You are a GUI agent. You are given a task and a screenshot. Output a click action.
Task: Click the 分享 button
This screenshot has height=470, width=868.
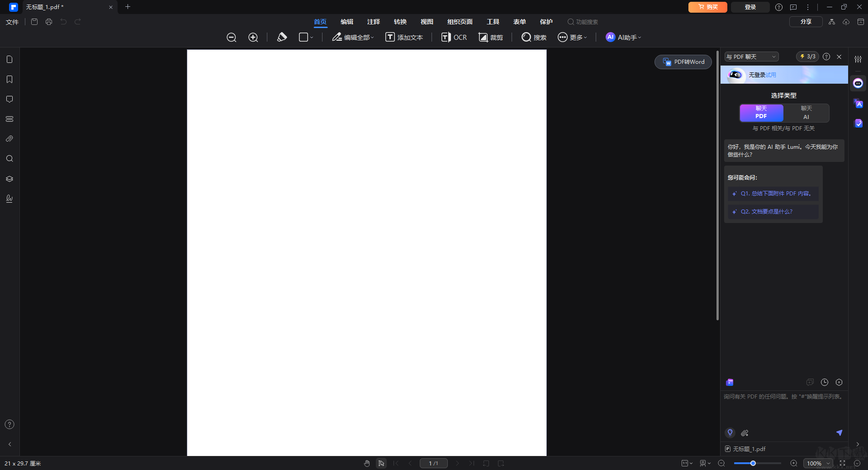(x=806, y=22)
